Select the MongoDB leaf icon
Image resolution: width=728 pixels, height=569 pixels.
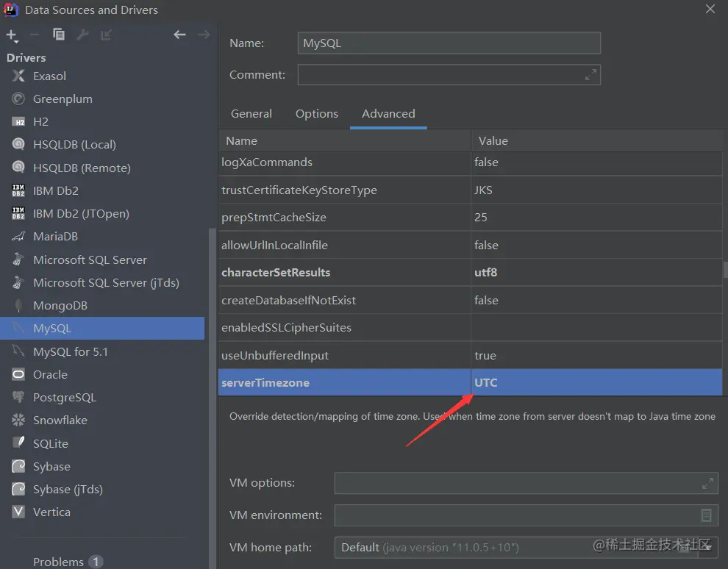[x=18, y=305]
